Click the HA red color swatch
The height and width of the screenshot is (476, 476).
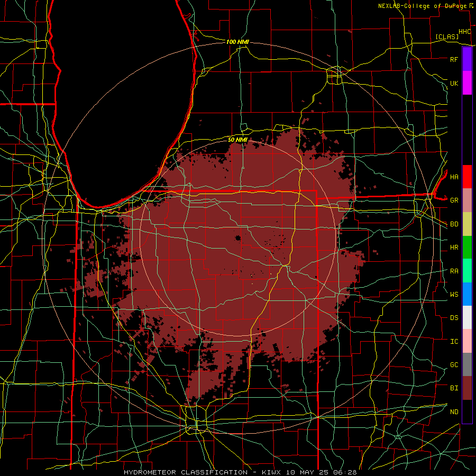point(467,177)
